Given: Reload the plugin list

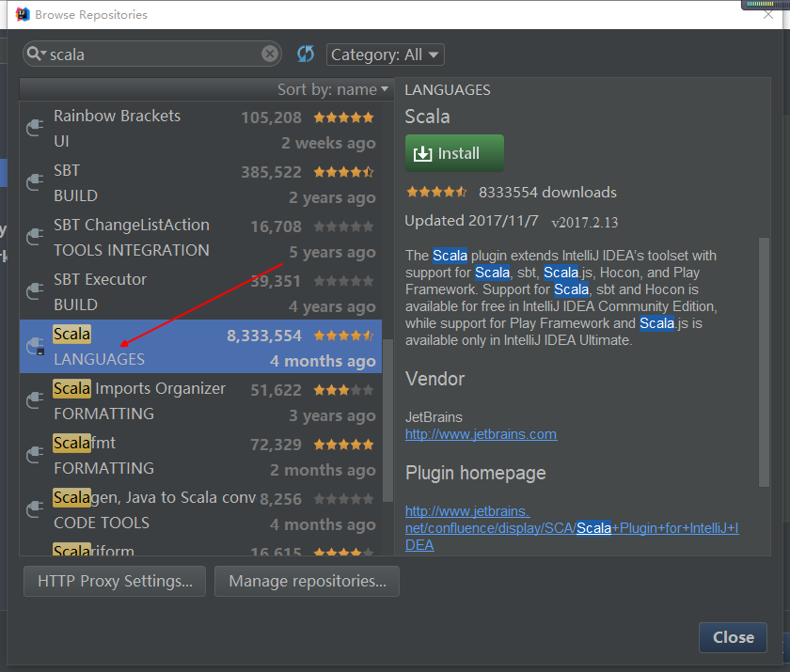Looking at the screenshot, I should pyautogui.click(x=306, y=54).
